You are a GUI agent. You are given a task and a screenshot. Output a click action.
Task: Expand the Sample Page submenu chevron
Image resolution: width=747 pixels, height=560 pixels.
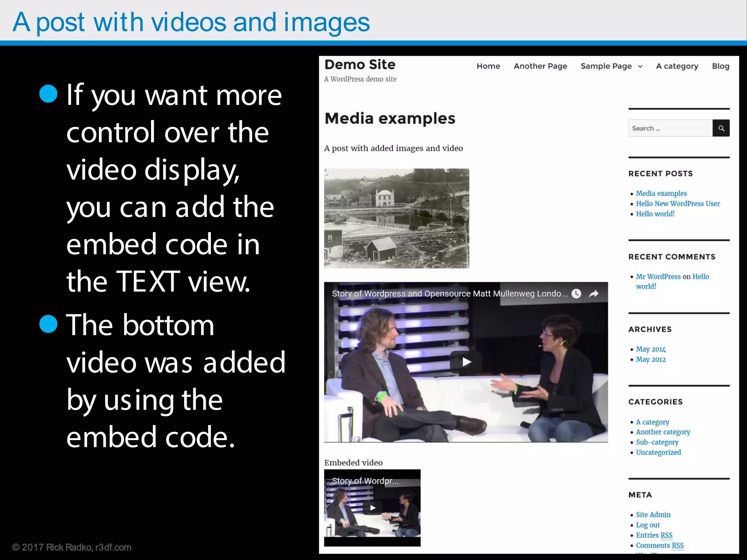point(640,66)
